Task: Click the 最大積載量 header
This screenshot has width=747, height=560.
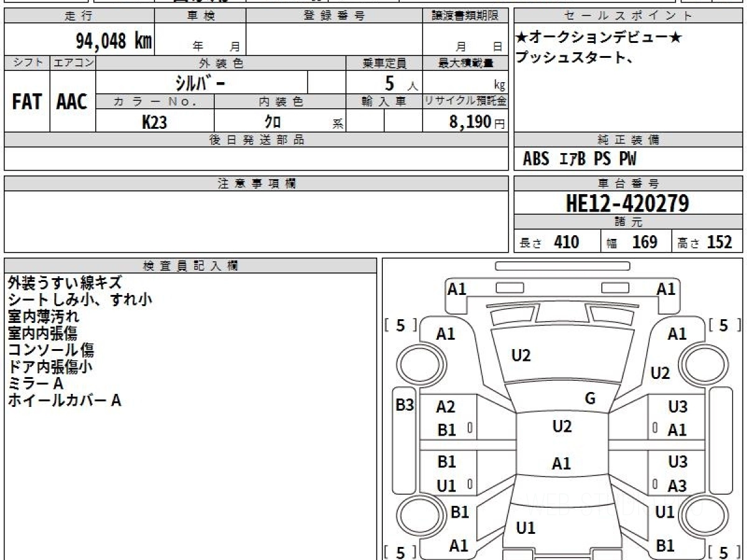Action: coord(466,63)
